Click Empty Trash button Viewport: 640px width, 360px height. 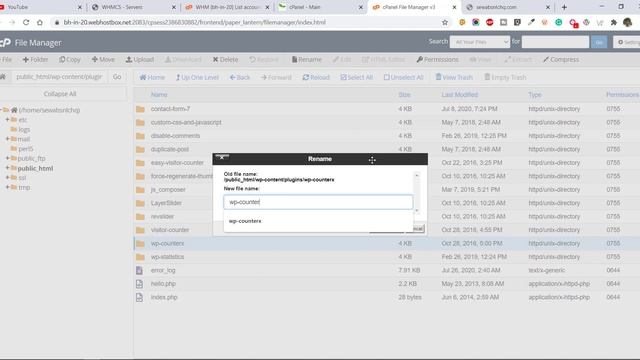(x=505, y=77)
